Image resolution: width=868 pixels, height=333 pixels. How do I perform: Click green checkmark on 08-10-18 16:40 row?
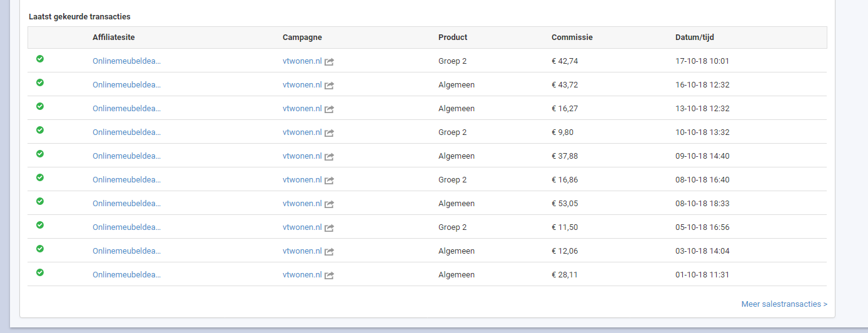click(x=40, y=177)
